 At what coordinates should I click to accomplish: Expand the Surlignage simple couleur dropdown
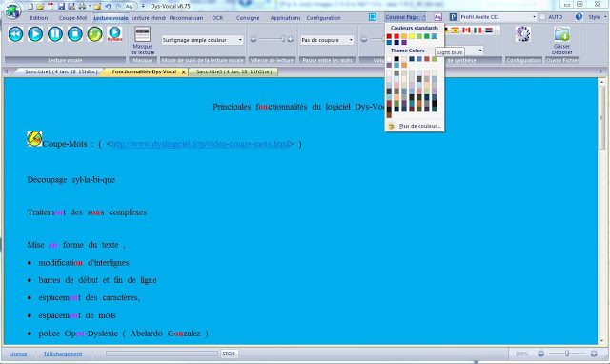202,40
